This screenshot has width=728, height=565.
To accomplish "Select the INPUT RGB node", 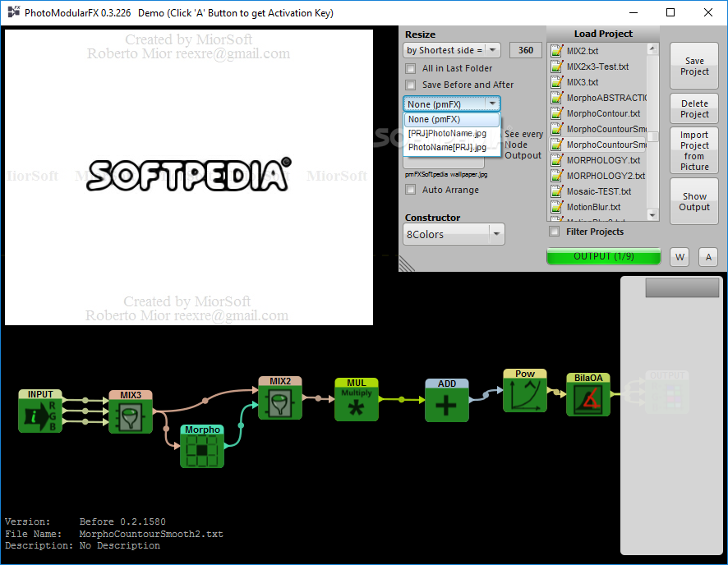I will point(40,411).
